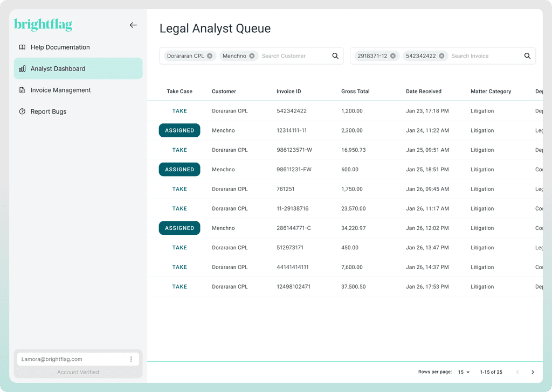The height and width of the screenshot is (392, 552).
Task: Remove the 542342422 invoice filter chip
Action: [441, 56]
